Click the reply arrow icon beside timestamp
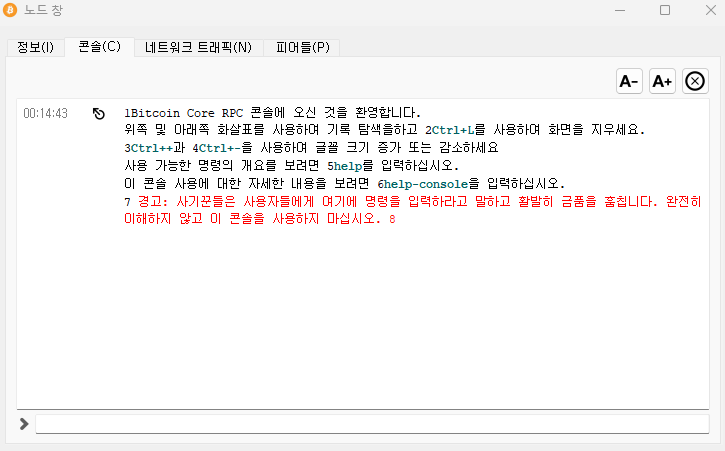725x451 pixels. (98, 113)
